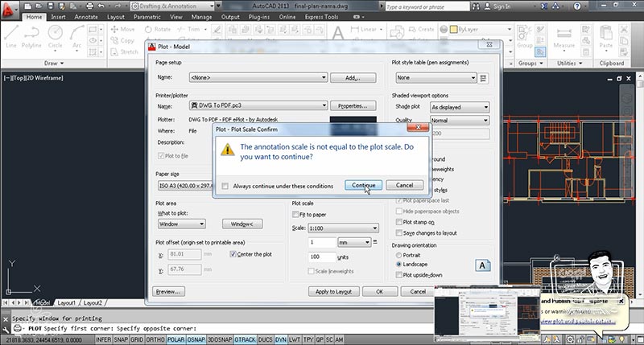Click the Move tool in ribbon
The image size is (644, 345).
(x=122, y=29)
